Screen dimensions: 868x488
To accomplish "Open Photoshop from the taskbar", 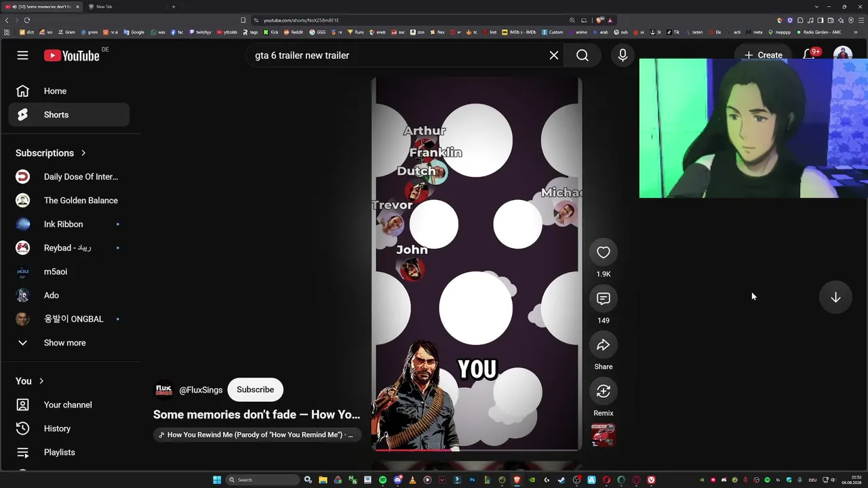I will click(x=472, y=480).
